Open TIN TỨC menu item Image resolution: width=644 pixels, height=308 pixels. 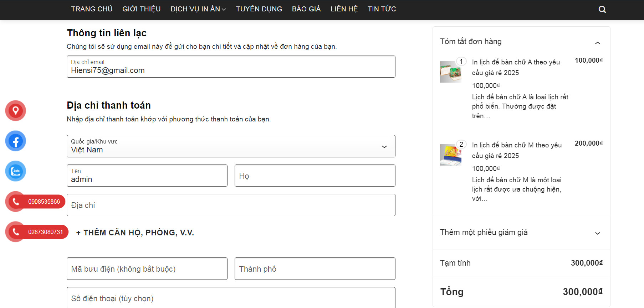(x=382, y=9)
